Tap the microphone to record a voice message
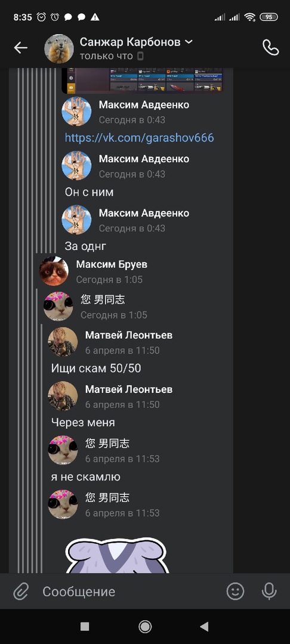 tap(269, 592)
